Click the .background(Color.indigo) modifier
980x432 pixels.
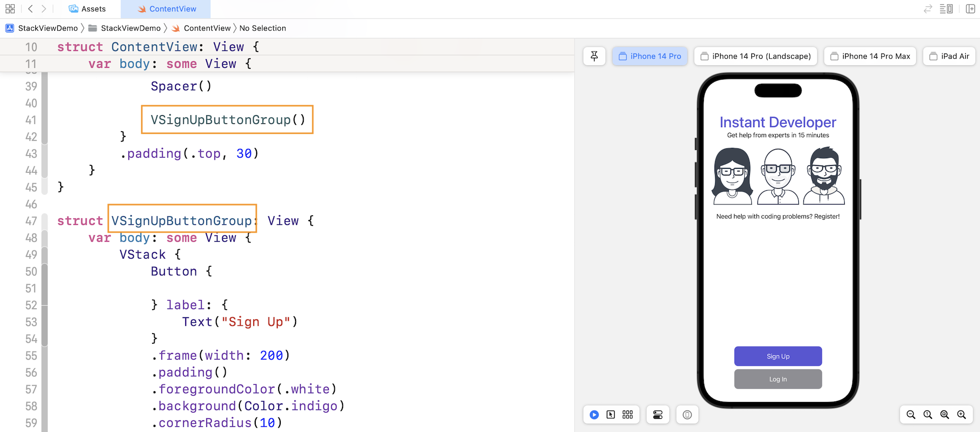coord(248,406)
